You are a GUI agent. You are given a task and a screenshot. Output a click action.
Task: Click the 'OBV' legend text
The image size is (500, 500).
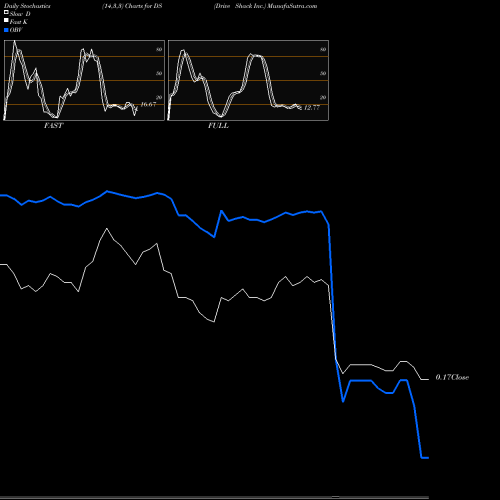[x=16, y=30]
